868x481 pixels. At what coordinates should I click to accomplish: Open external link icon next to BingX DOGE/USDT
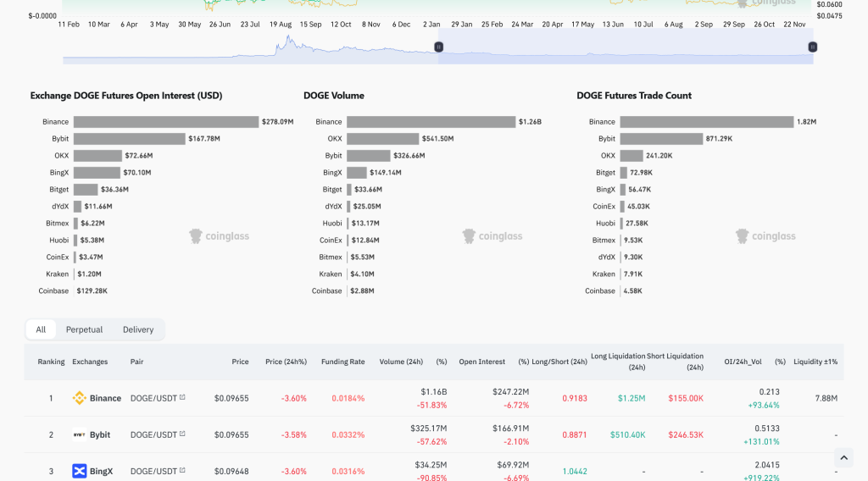[x=182, y=471]
